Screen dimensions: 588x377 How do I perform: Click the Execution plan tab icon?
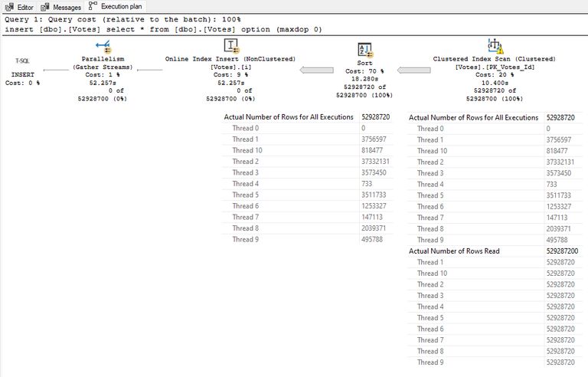click(x=93, y=5)
